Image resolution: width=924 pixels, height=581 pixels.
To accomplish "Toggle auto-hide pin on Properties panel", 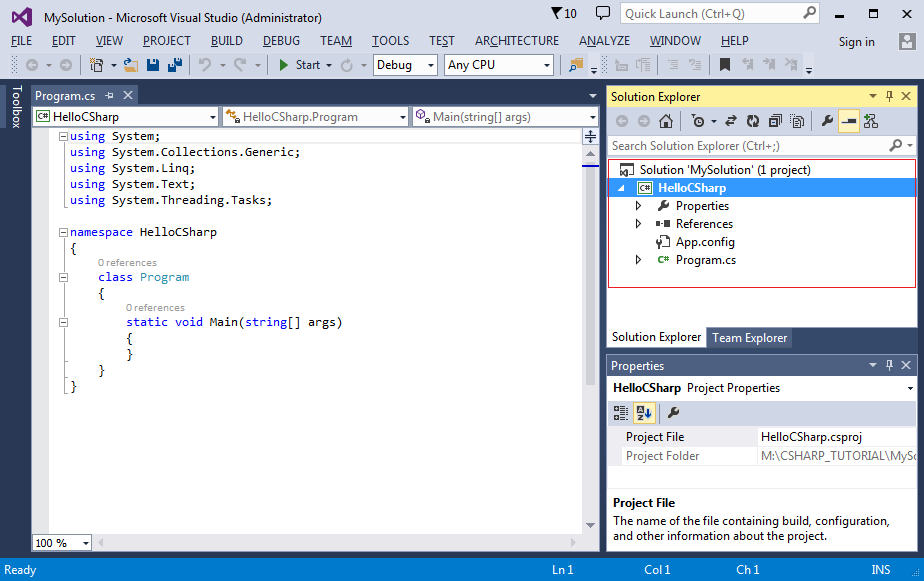I will point(890,365).
